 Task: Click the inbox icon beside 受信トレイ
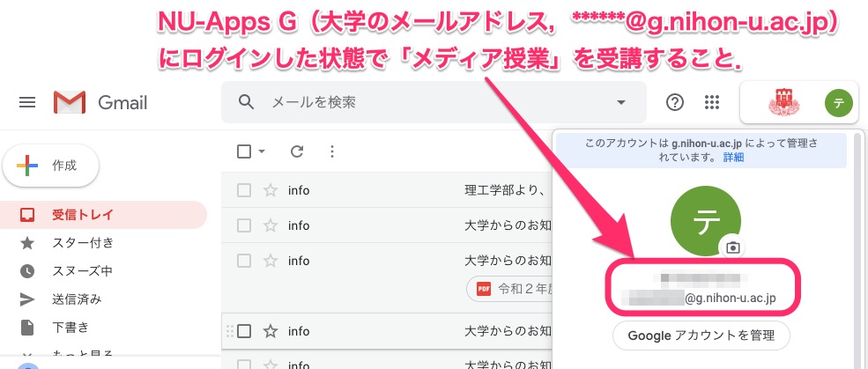click(27, 215)
